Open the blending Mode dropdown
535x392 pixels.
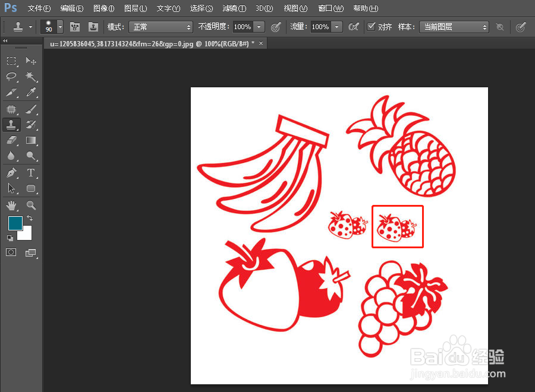pos(160,27)
